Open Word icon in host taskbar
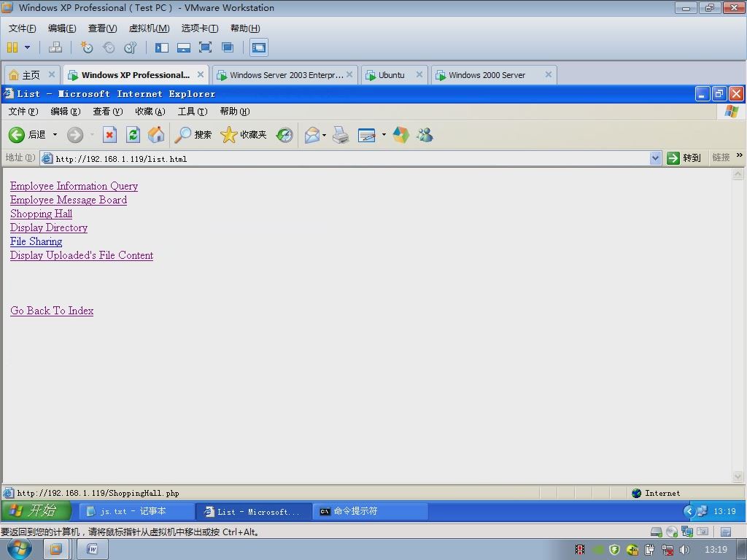 [x=93, y=550]
